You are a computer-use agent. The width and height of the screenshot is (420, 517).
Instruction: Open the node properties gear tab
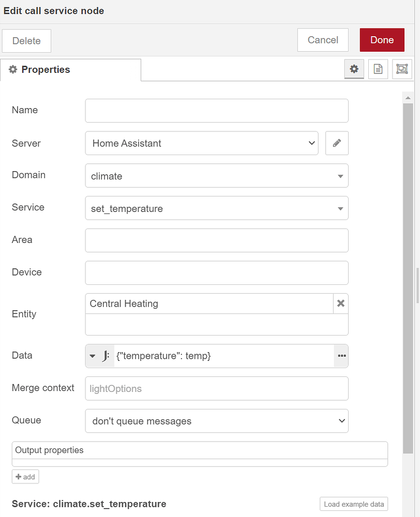point(354,69)
